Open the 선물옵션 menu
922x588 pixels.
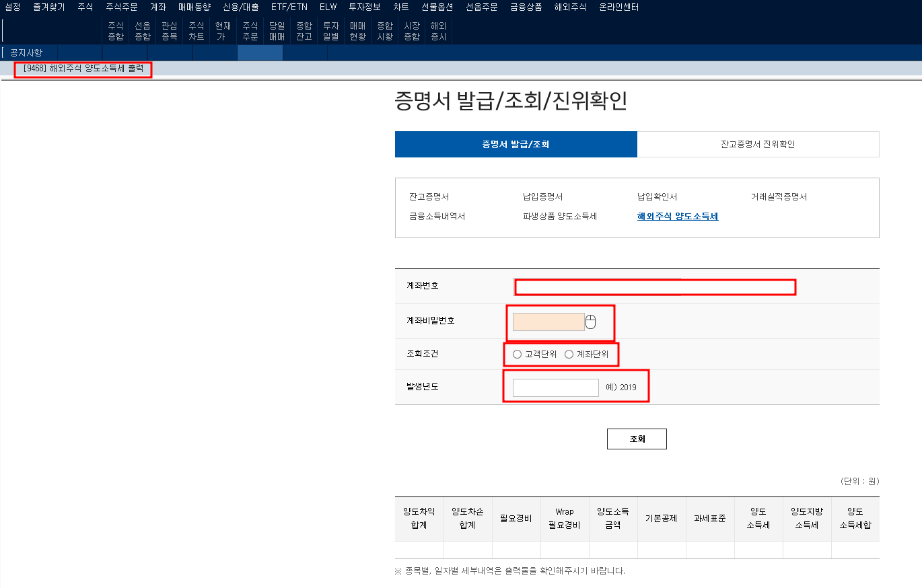tap(437, 7)
